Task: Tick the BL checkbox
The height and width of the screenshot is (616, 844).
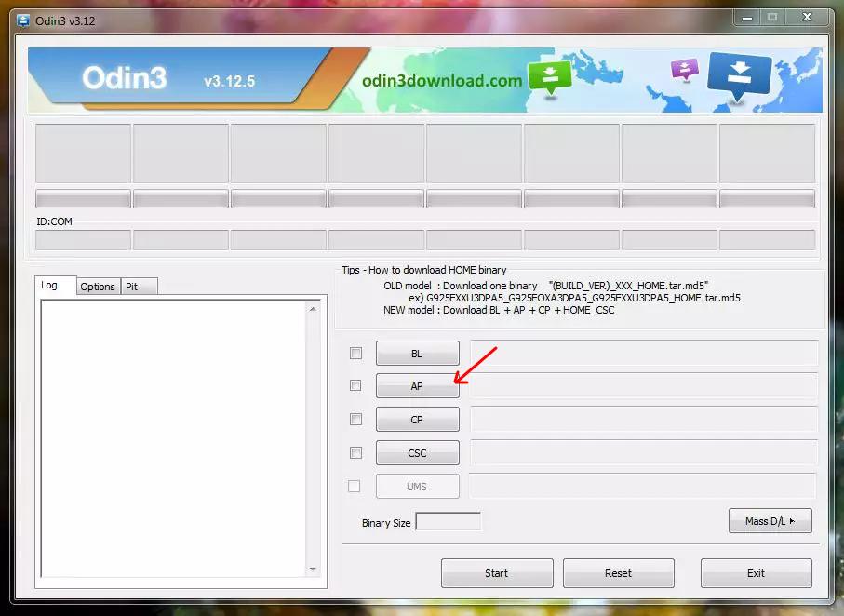Action: (355, 354)
